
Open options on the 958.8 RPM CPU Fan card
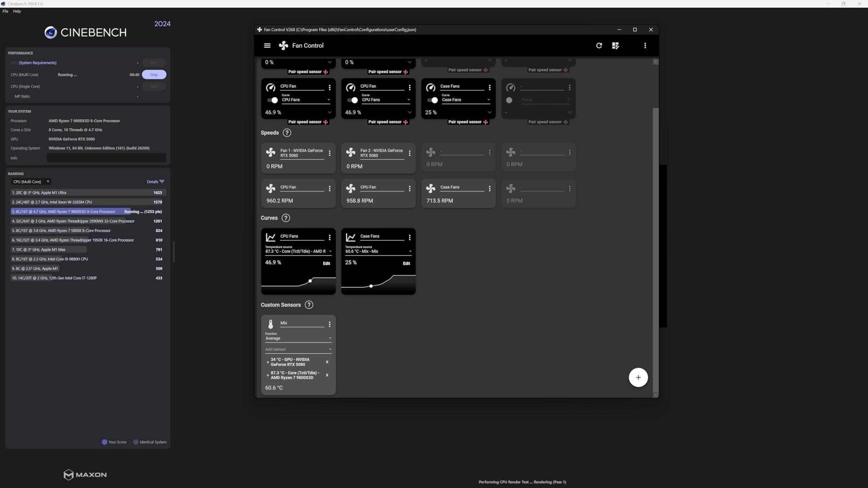pos(410,189)
